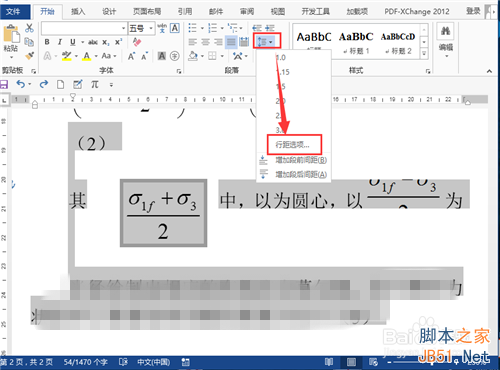The image size is (500, 370).
Task: Open the PDF-XChange 2012 tab
Action: click(x=417, y=12)
